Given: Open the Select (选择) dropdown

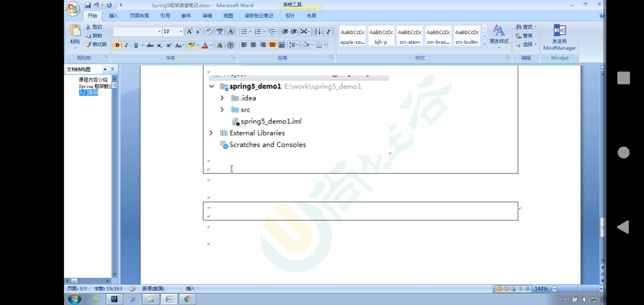Looking at the screenshot, I should 526,44.
